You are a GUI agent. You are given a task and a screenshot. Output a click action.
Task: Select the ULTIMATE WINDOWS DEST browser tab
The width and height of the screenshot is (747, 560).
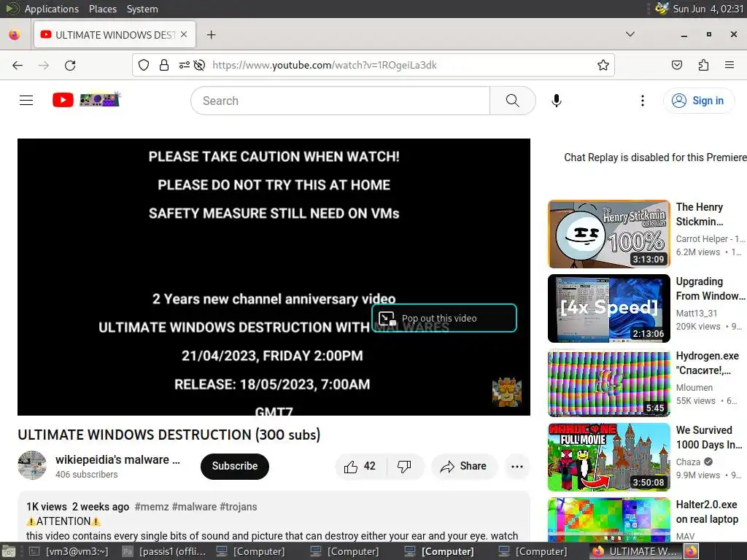click(x=115, y=35)
